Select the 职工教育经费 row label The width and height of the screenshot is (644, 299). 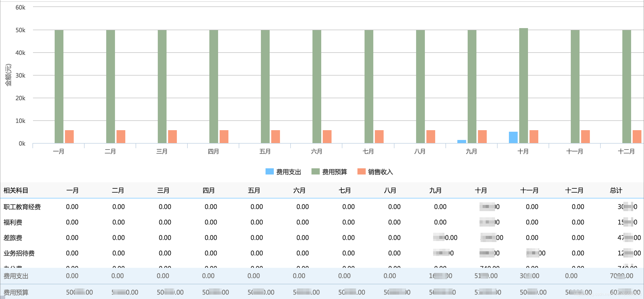coord(22,207)
